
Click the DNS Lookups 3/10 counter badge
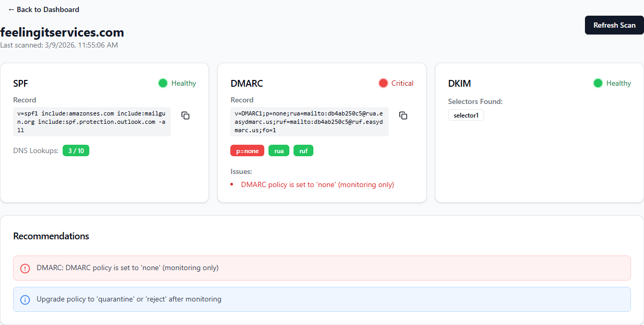pos(76,150)
